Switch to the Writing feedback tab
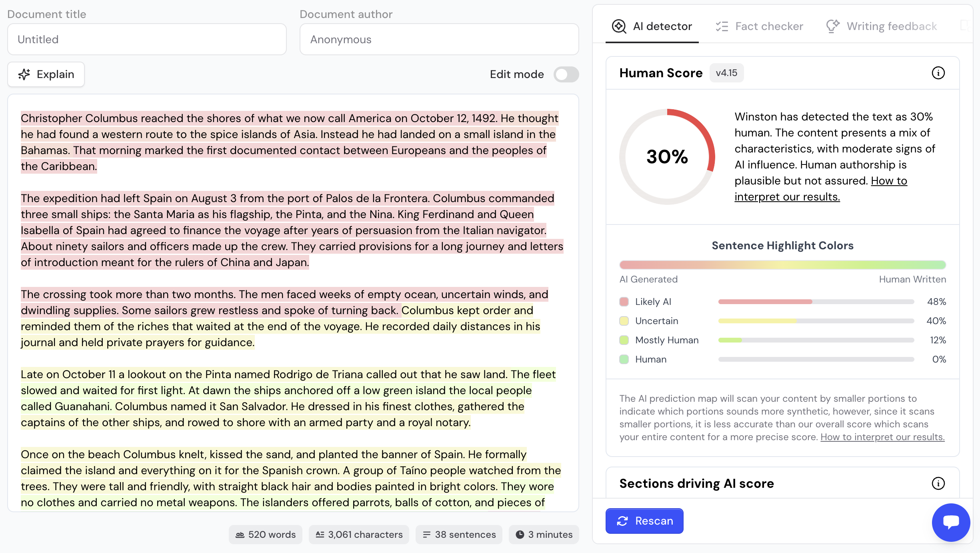The width and height of the screenshot is (980, 553). pyautogui.click(x=892, y=26)
